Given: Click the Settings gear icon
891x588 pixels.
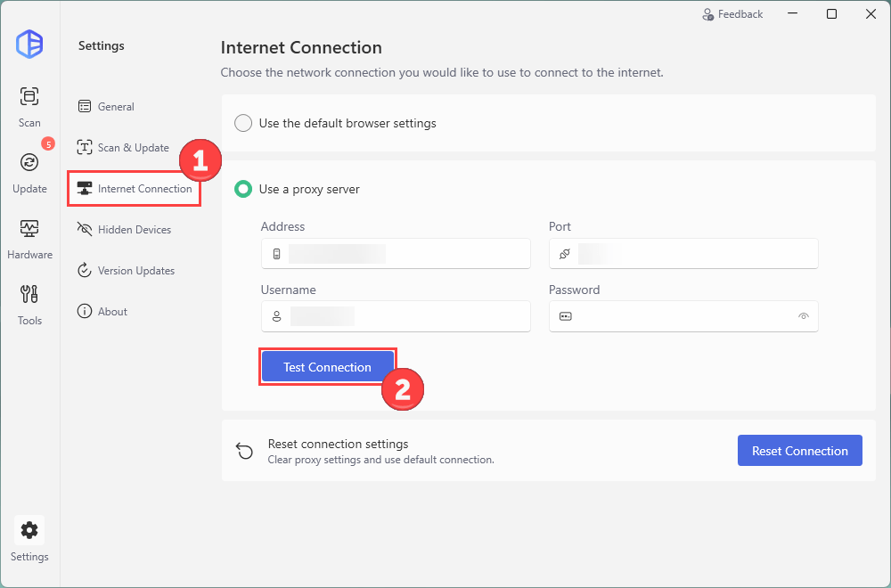Looking at the screenshot, I should pos(29,531).
